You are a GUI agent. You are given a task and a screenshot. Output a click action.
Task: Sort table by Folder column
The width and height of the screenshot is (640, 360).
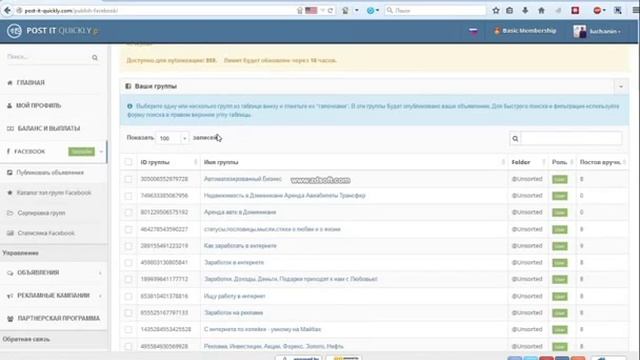pos(528,162)
